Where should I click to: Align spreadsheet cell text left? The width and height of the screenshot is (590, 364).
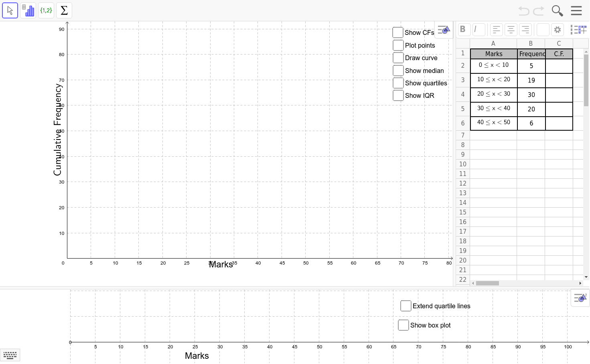pos(496,29)
